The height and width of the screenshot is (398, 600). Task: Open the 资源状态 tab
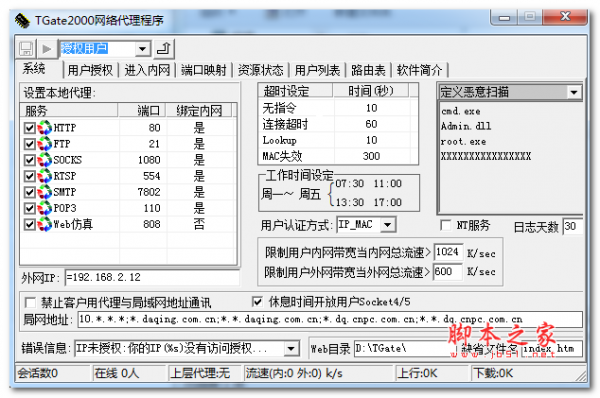coord(261,70)
